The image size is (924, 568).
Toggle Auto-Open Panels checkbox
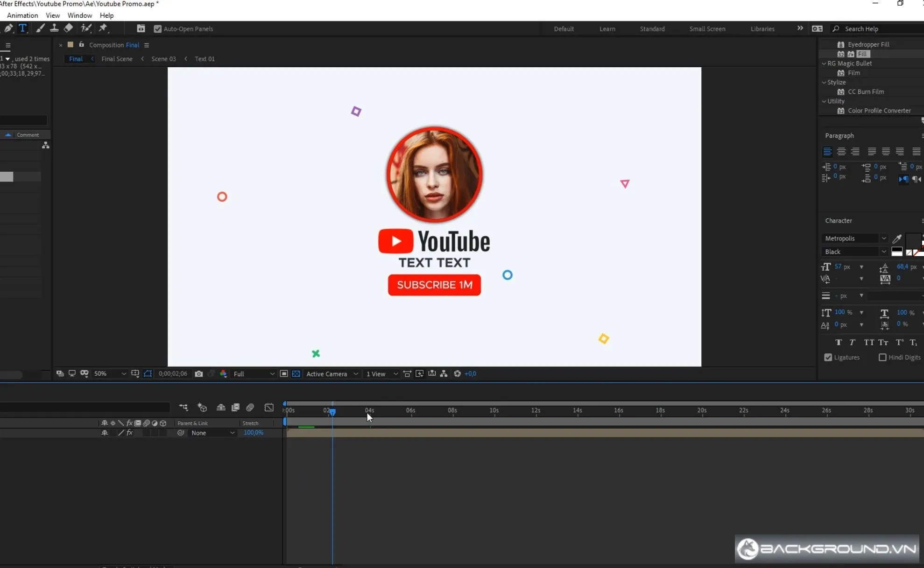pyautogui.click(x=157, y=29)
